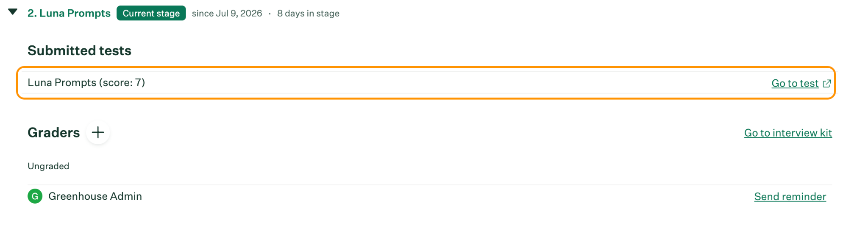
Task: Collapse the Luna Prompts stage triangle
Action: (x=13, y=12)
